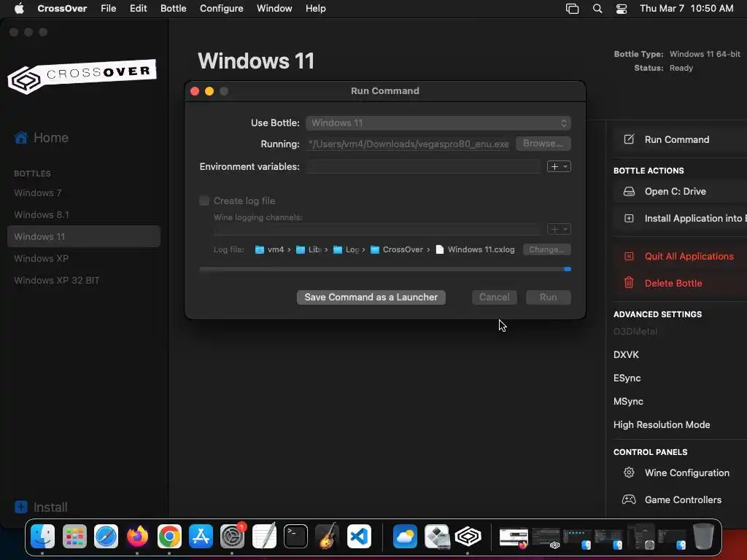Click the clock in the menu bar
Image resolution: width=747 pixels, height=560 pixels.
tap(686, 9)
